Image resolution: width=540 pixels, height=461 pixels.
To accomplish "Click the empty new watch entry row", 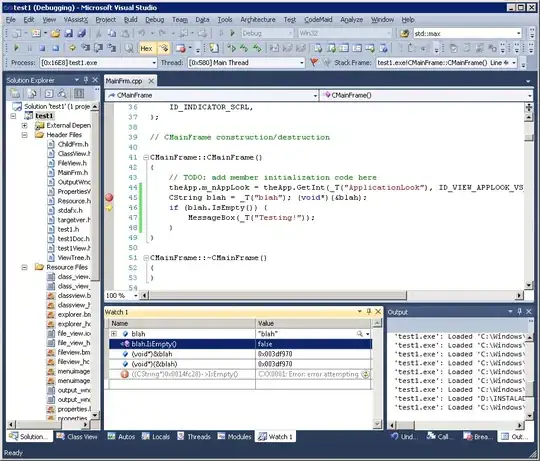I will click(x=240, y=385).
